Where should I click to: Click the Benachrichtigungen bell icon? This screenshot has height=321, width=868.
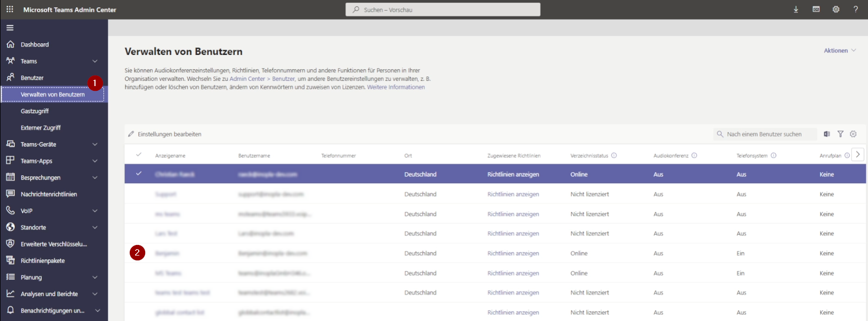tap(11, 310)
